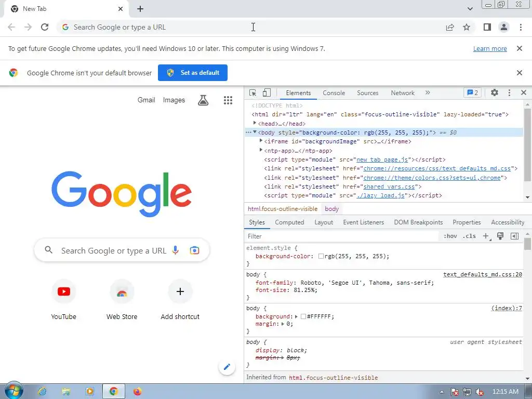Open the Google apps grid

(228, 100)
